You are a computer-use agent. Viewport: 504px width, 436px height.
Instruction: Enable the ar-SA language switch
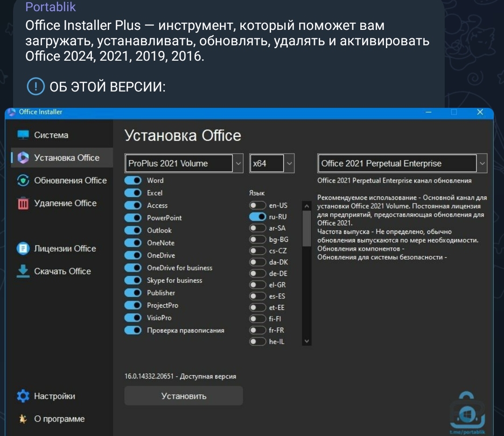[258, 228]
